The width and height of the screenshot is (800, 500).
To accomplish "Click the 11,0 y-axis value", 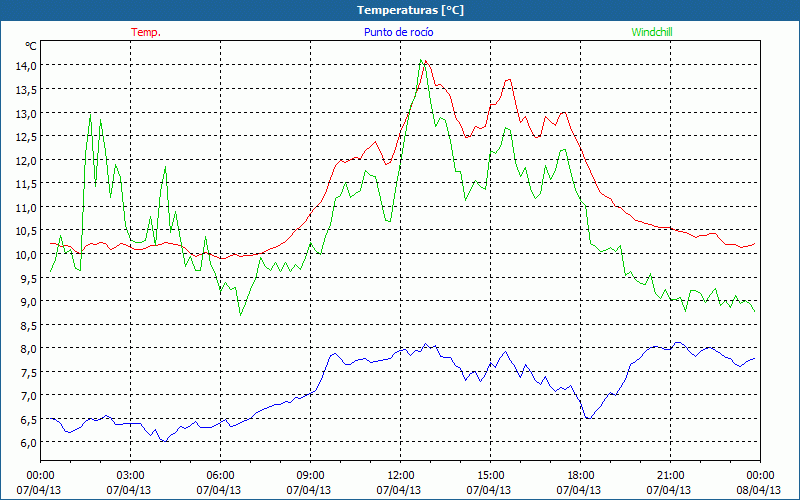I will 26,207.
